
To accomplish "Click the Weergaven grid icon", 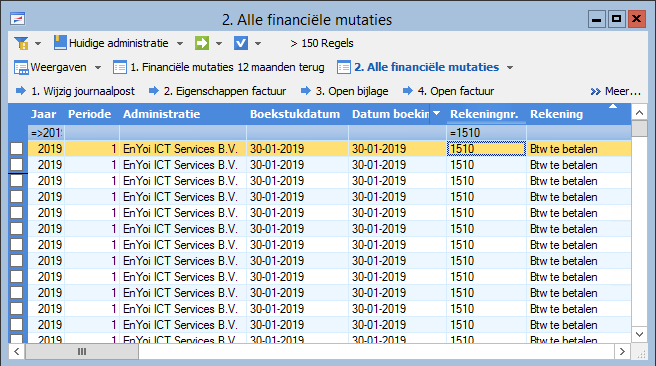I will pyautogui.click(x=21, y=67).
